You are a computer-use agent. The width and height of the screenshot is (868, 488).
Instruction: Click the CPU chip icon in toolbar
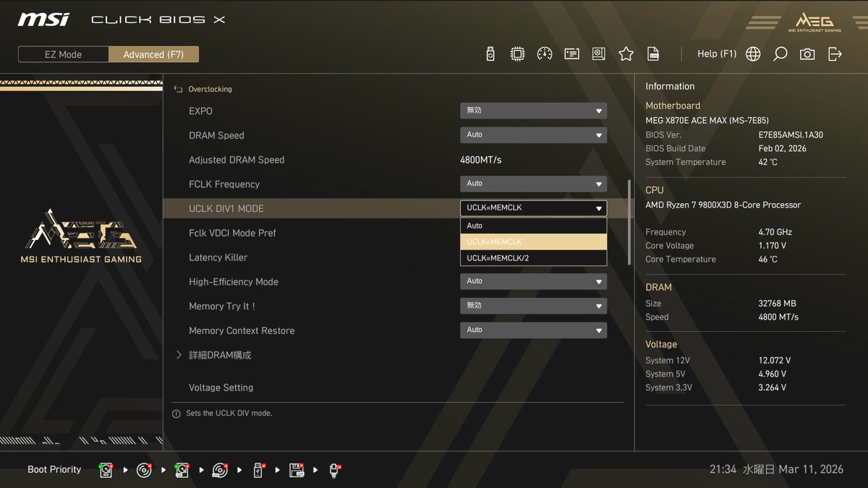click(517, 54)
